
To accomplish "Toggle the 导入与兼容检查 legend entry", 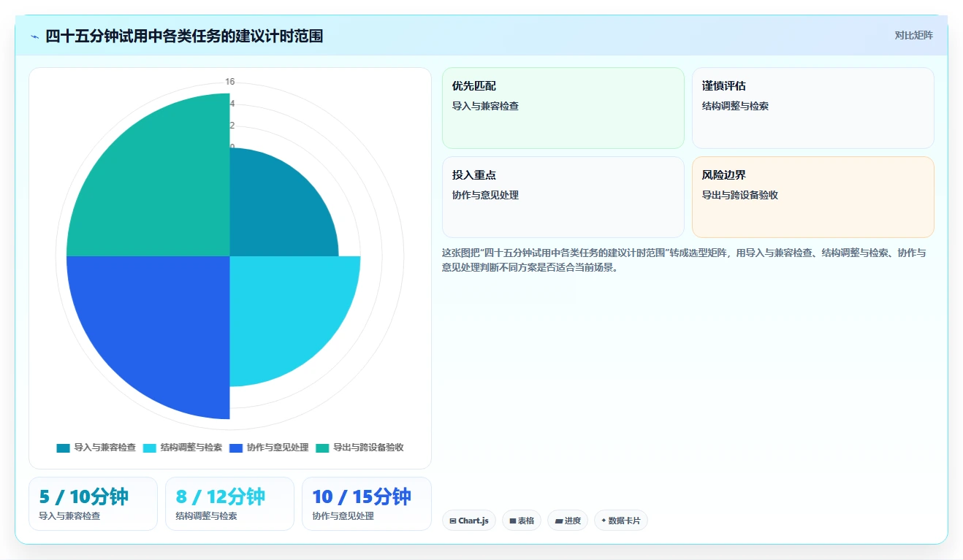I will point(96,448).
